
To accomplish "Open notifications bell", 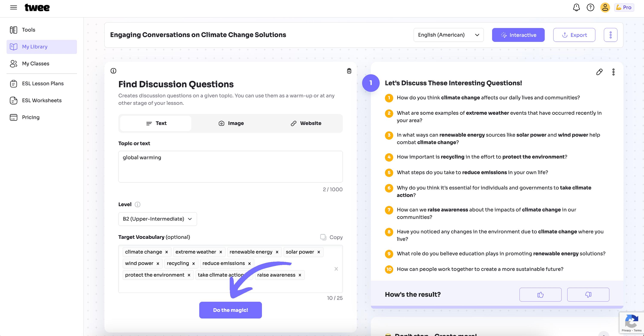I will (x=576, y=8).
